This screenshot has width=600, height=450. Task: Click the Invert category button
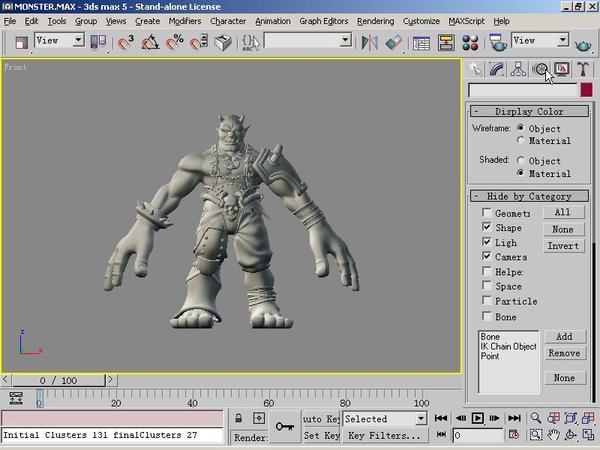point(563,246)
